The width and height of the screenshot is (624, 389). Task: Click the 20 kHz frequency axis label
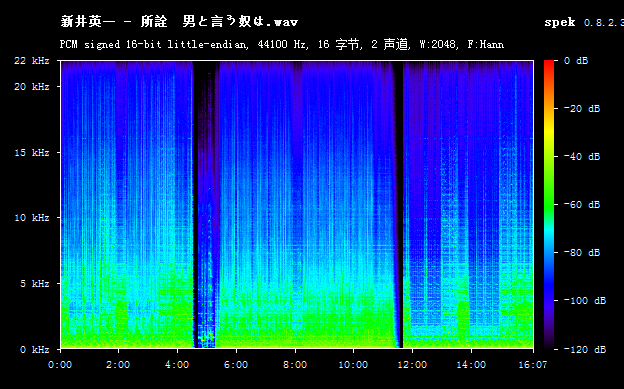pos(32,86)
